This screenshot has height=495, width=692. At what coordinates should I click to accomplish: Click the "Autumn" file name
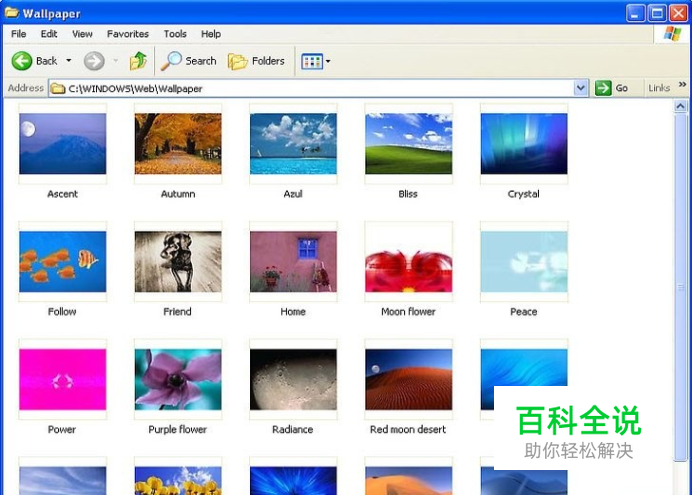click(x=178, y=194)
